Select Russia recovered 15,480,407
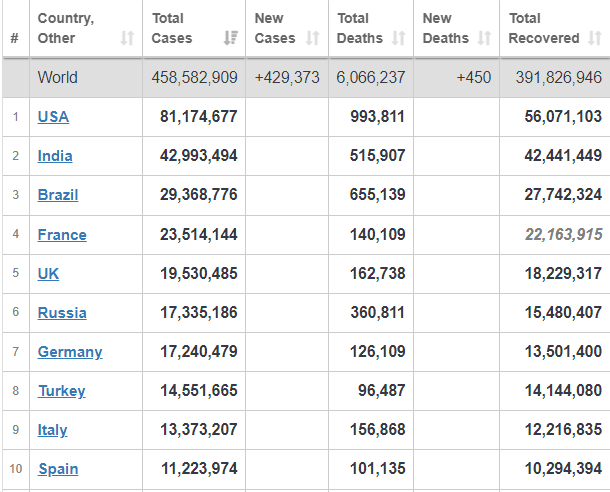The image size is (610, 492). 563,312
